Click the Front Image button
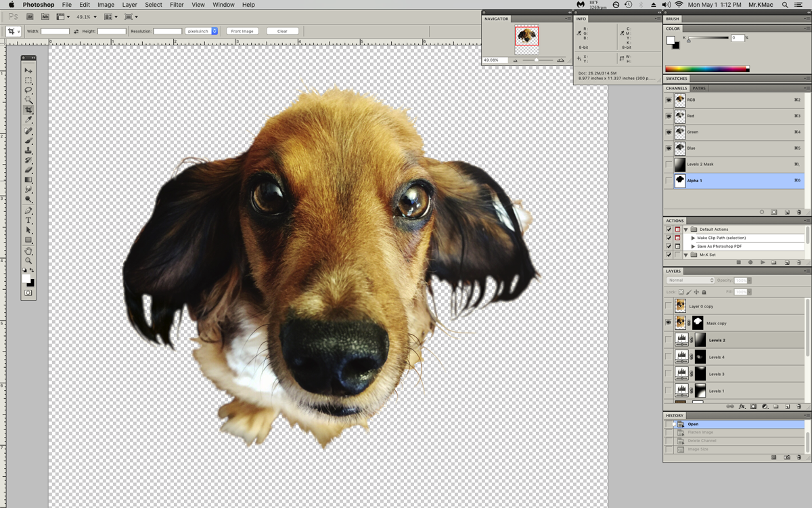Screen dimensions: 812x508 [242, 31]
